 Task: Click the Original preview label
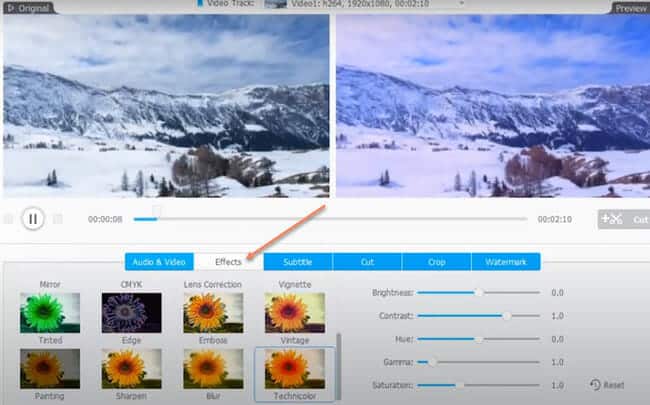[x=28, y=7]
